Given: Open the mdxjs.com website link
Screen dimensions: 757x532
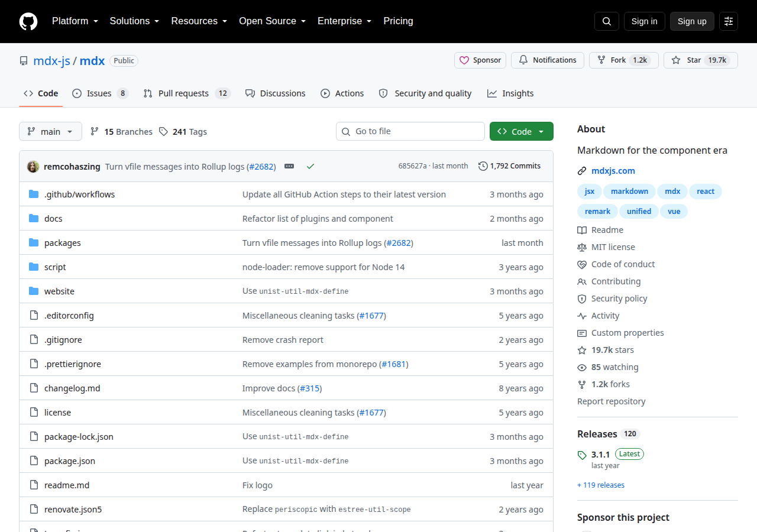Looking at the screenshot, I should tap(613, 171).
